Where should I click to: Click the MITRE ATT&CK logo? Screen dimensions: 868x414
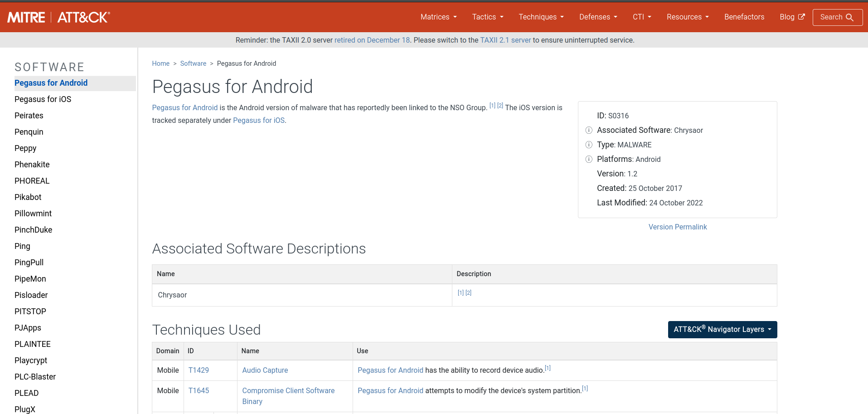click(x=59, y=17)
